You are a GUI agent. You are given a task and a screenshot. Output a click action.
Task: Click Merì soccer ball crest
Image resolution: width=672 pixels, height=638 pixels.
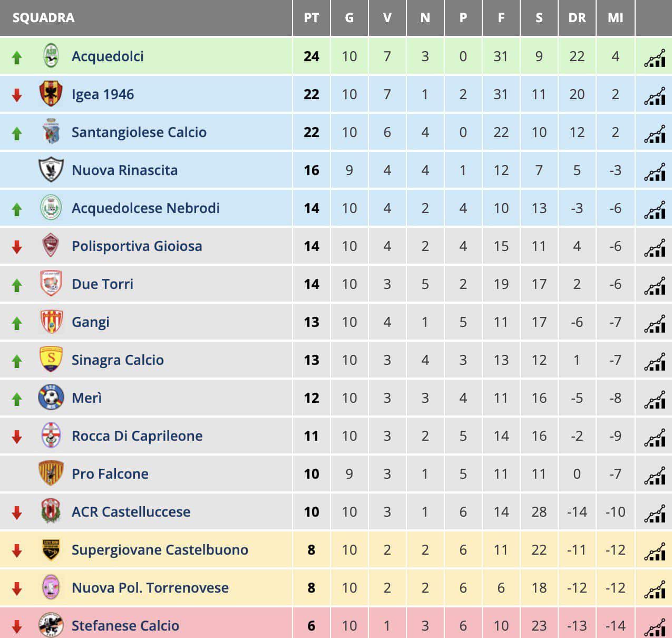click(x=51, y=397)
